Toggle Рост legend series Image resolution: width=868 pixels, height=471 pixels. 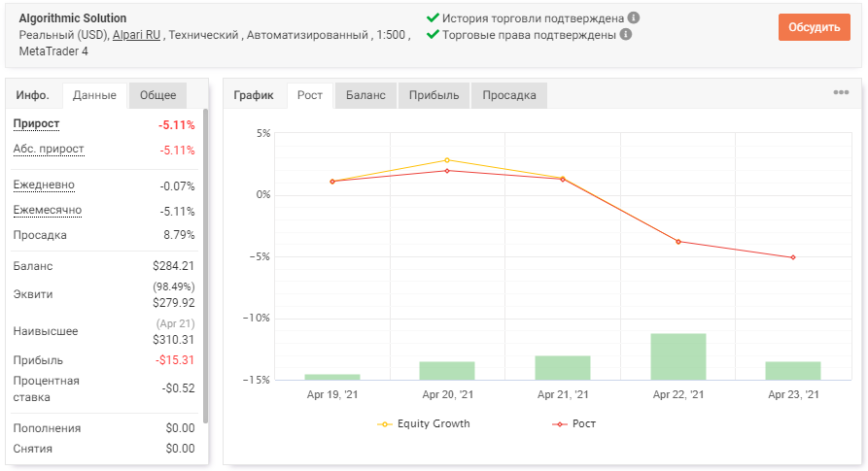point(574,424)
